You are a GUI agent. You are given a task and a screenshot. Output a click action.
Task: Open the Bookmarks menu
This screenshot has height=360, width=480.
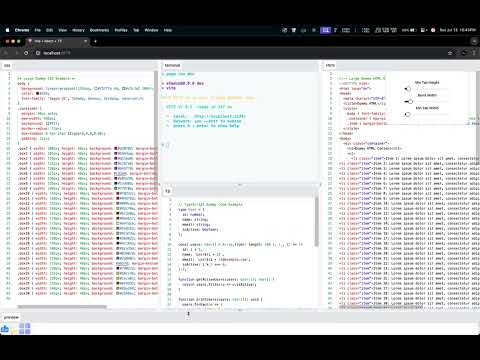tap(99, 30)
